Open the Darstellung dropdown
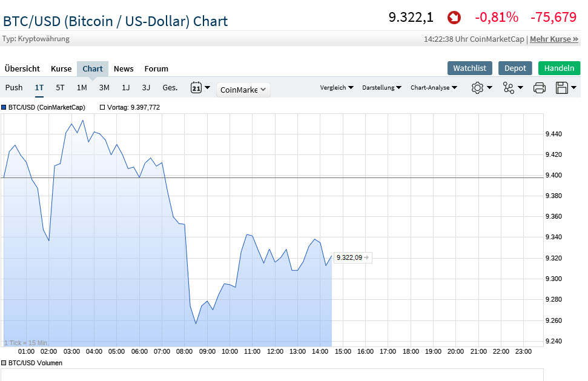Image resolution: width=588 pixels, height=381 pixels. [382, 88]
